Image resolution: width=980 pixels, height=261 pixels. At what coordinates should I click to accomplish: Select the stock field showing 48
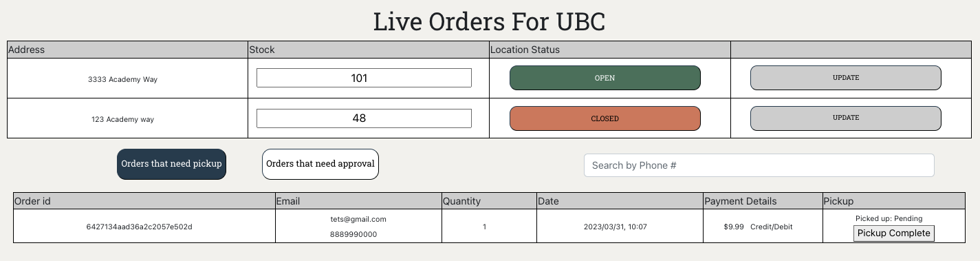pyautogui.click(x=364, y=118)
